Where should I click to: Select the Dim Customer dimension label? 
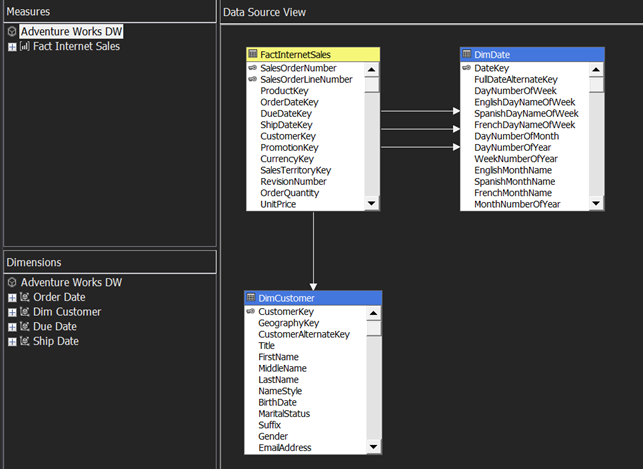pyautogui.click(x=67, y=312)
